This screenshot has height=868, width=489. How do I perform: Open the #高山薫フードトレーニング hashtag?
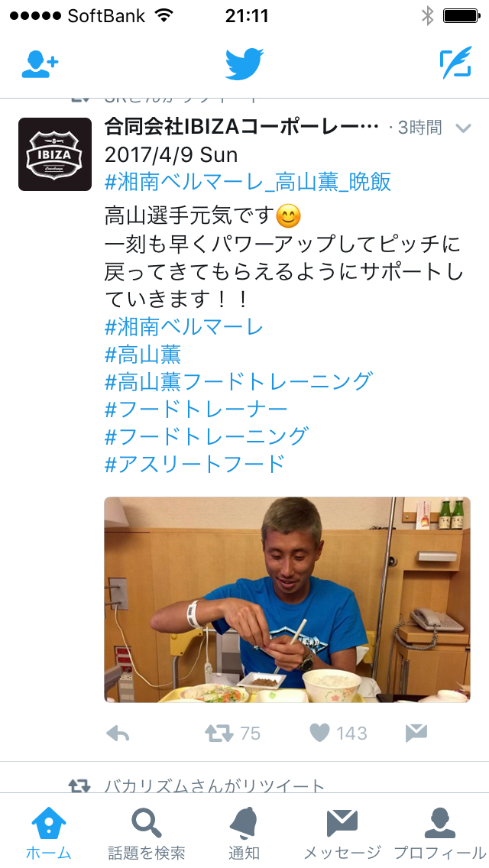coord(238,381)
